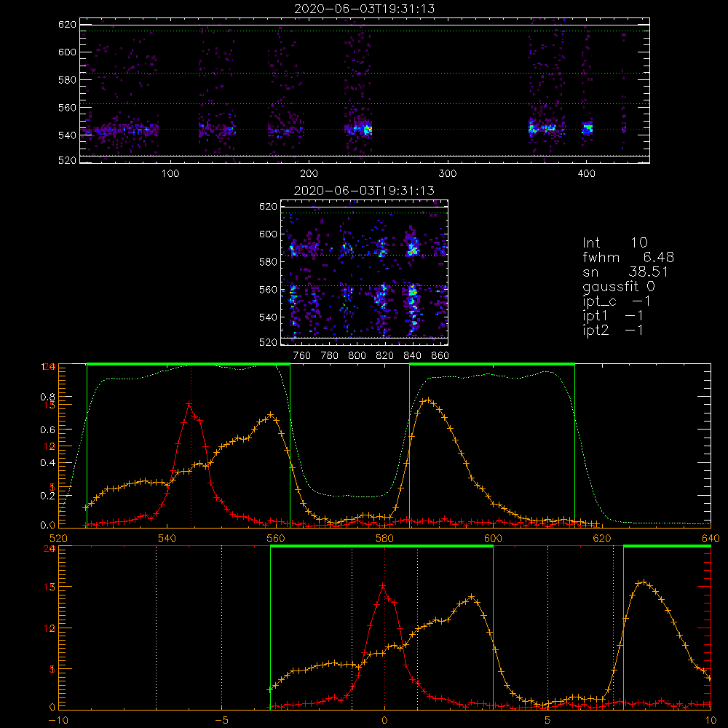Click the green bar atop the left window in upper profile

[189, 364]
